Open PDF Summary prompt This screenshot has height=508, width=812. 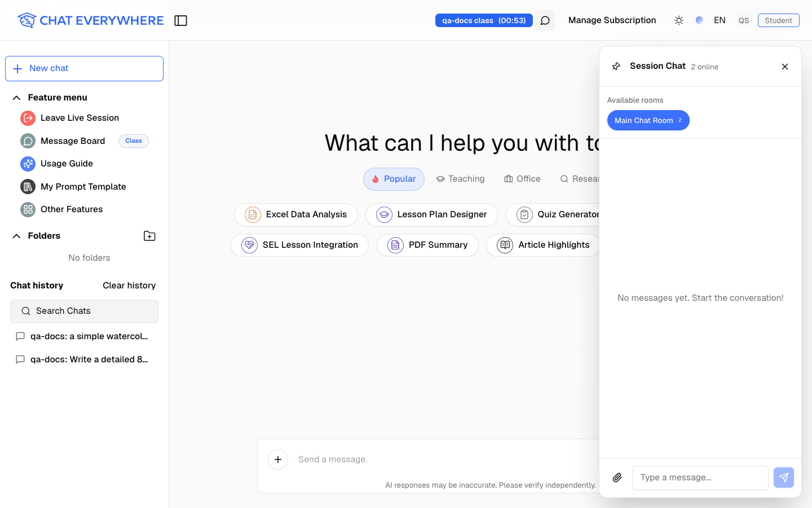(x=427, y=245)
